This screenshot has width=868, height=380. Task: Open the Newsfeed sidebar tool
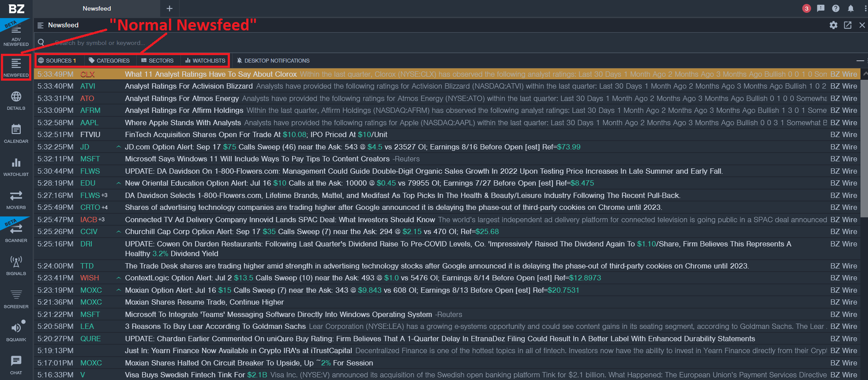(16, 67)
